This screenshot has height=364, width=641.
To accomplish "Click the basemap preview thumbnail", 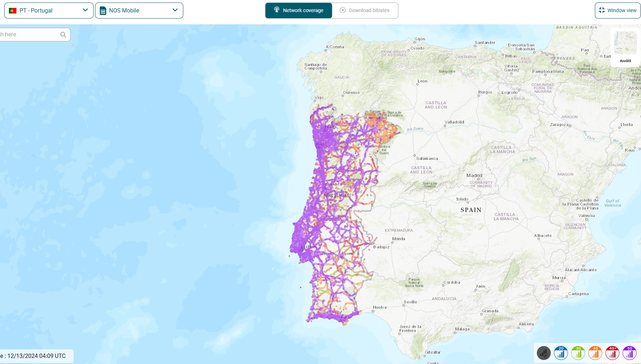I will pyautogui.click(x=625, y=42).
